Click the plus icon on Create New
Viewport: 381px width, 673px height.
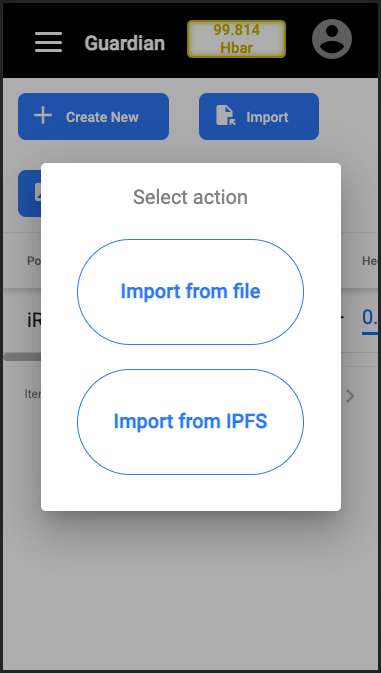pyautogui.click(x=43, y=116)
